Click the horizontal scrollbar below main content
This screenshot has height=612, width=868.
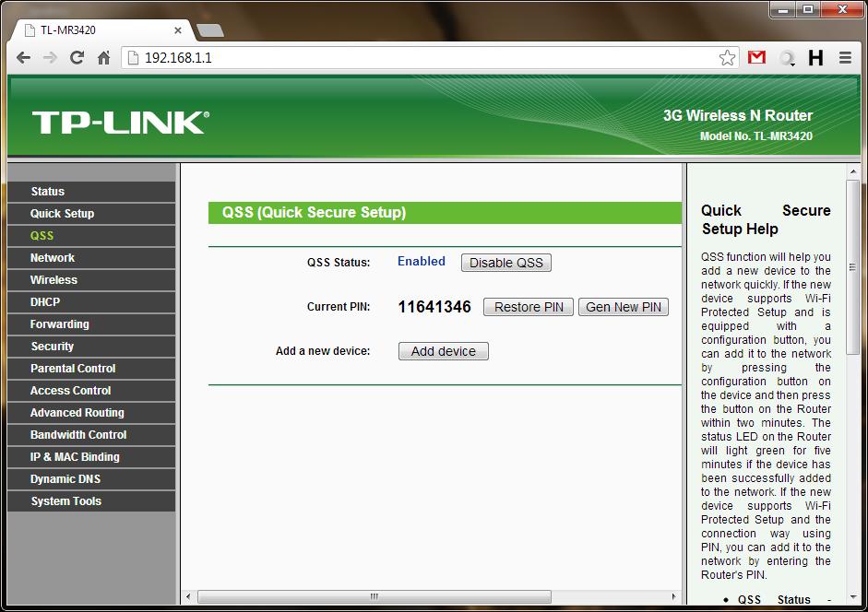pos(374,596)
